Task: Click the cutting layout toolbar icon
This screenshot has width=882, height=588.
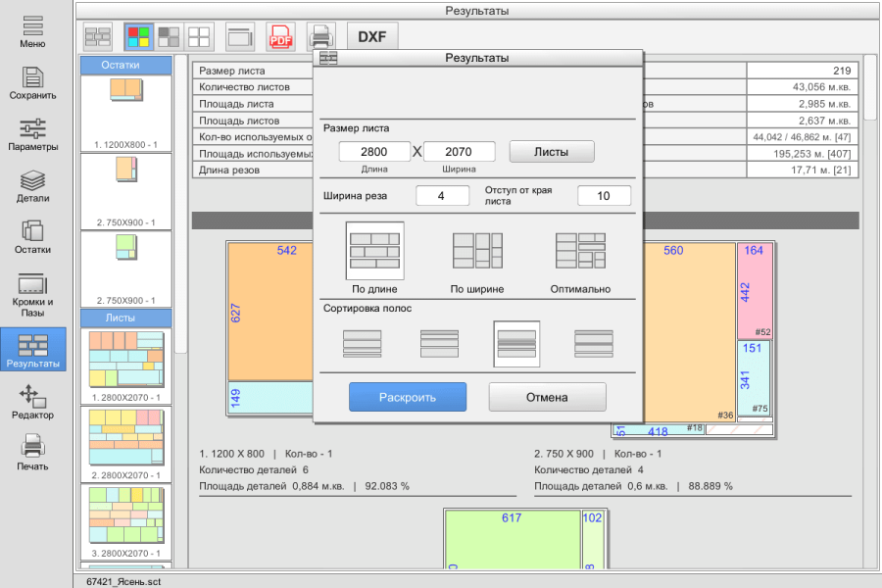Action: click(x=98, y=36)
